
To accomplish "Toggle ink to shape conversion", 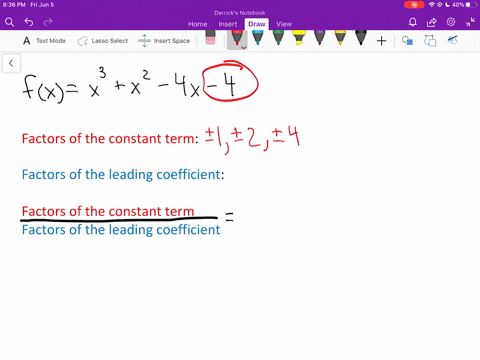I will click(x=430, y=41).
